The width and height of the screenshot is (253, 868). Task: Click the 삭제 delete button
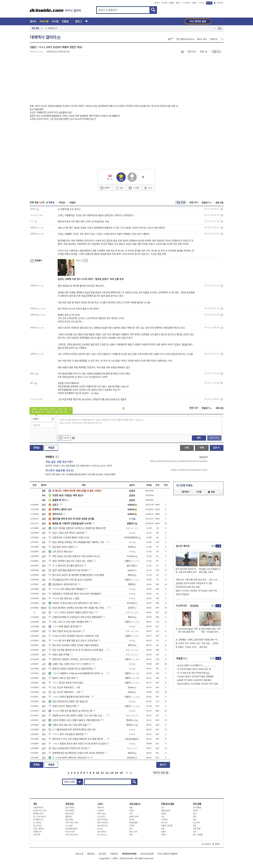[x=202, y=447]
